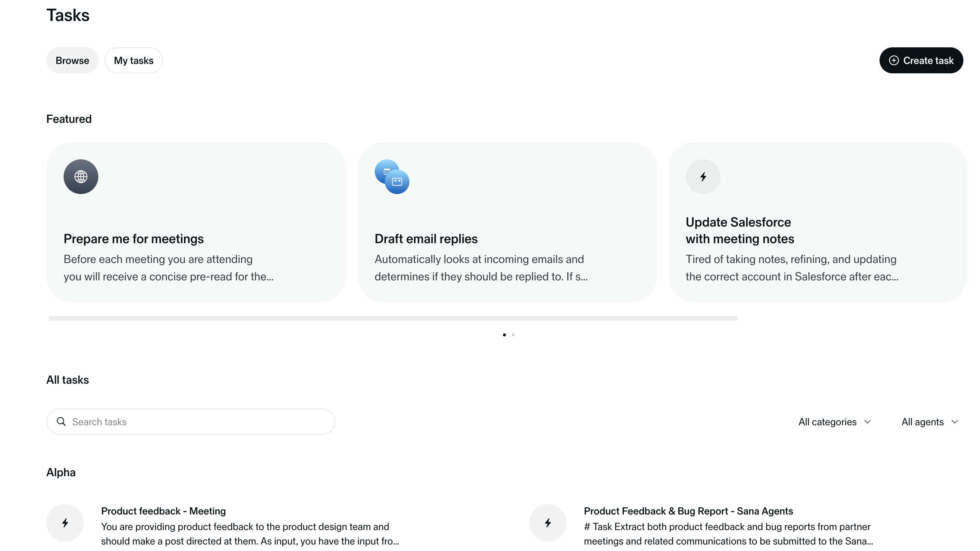
Task: Open Draft email replies task title
Action: click(x=426, y=239)
